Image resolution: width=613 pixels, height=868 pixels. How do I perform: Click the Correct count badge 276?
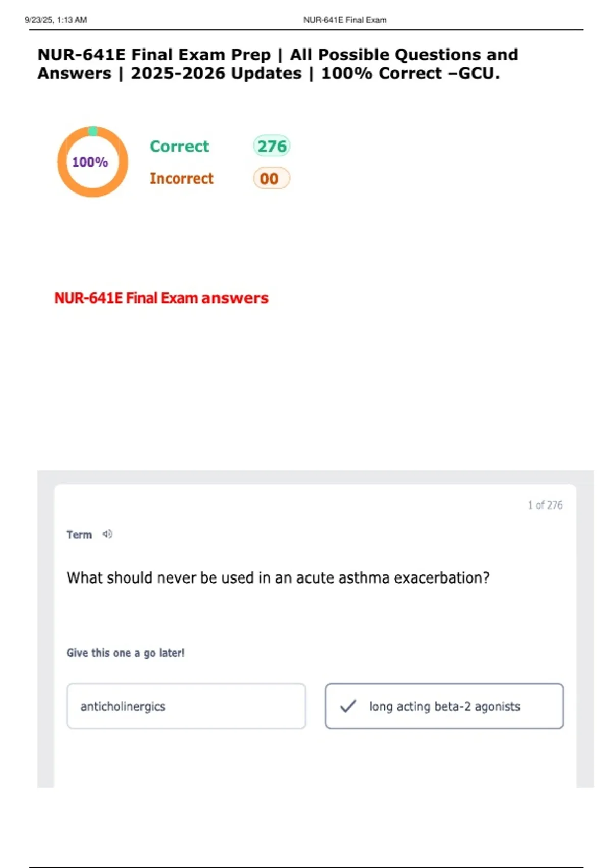(272, 146)
